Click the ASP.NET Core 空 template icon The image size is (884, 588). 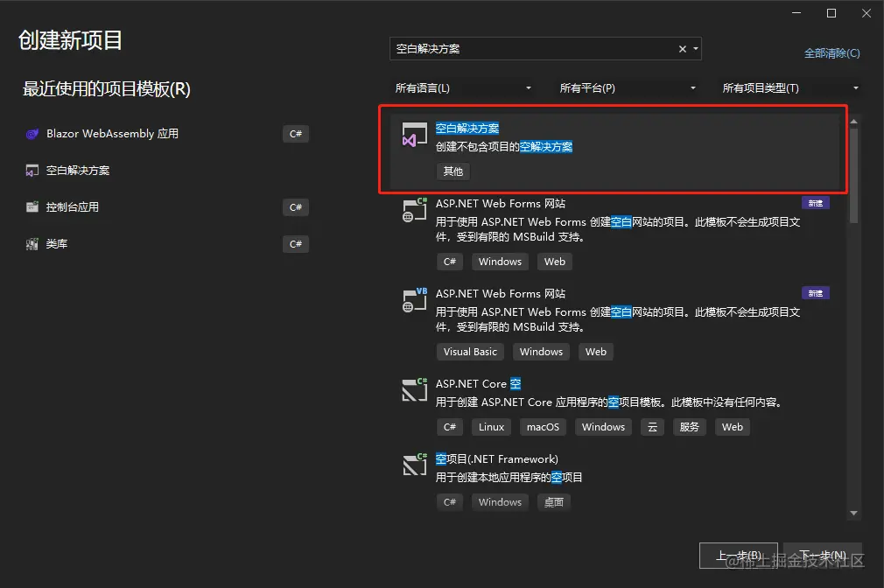414,390
